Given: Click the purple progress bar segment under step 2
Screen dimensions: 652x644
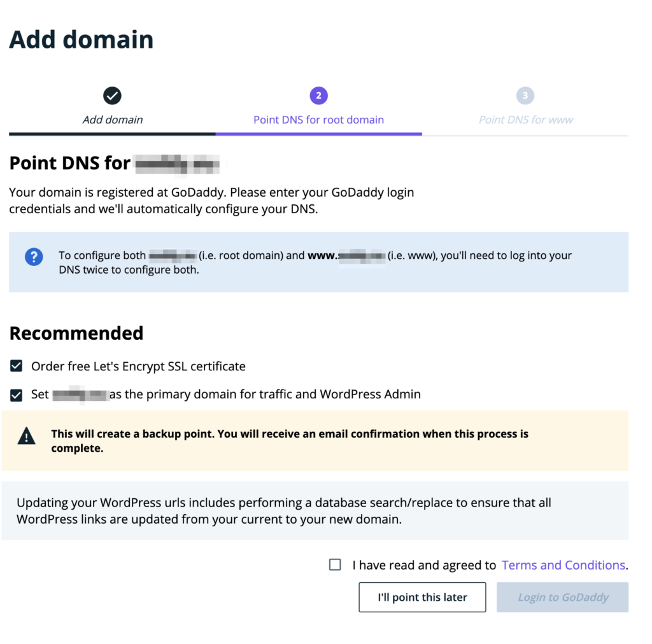Looking at the screenshot, I should [x=318, y=134].
